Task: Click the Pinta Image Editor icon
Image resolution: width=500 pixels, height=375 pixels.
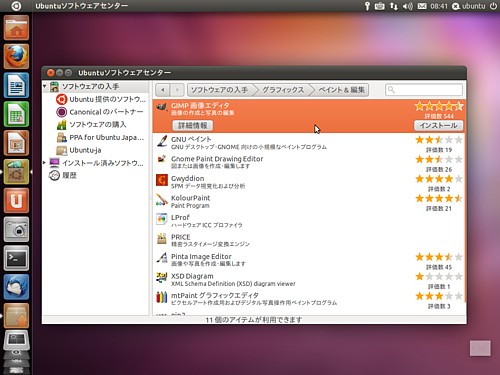Action: (x=162, y=258)
